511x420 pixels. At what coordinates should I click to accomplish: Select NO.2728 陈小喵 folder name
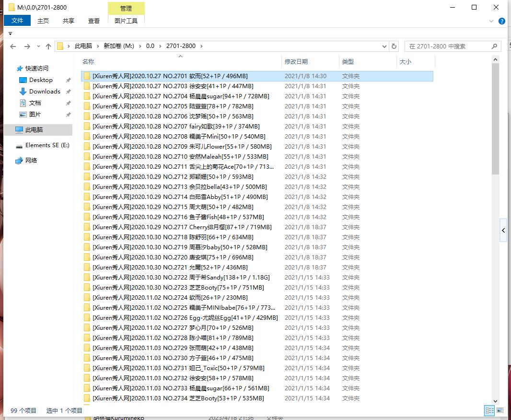pos(173,338)
